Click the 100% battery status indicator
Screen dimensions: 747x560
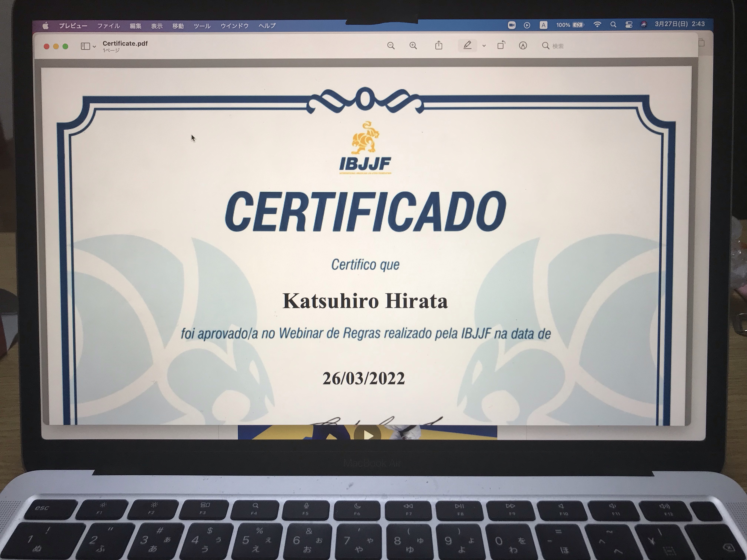tap(570, 25)
